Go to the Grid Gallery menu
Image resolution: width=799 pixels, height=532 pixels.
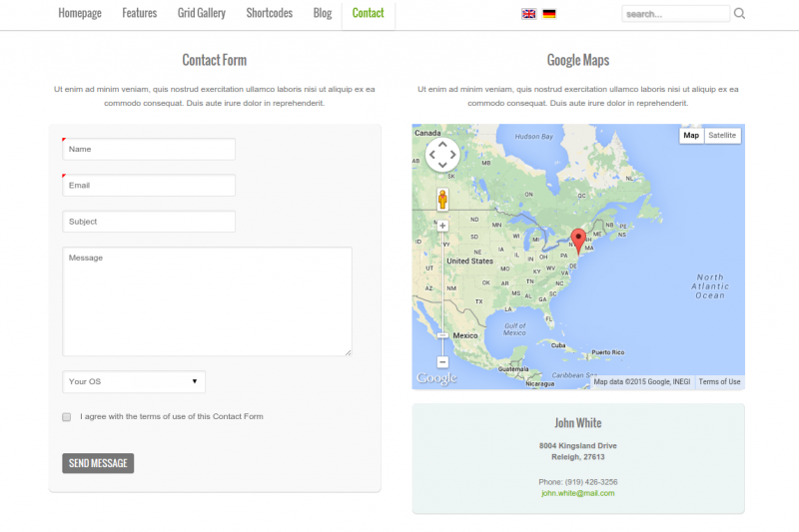coord(202,14)
